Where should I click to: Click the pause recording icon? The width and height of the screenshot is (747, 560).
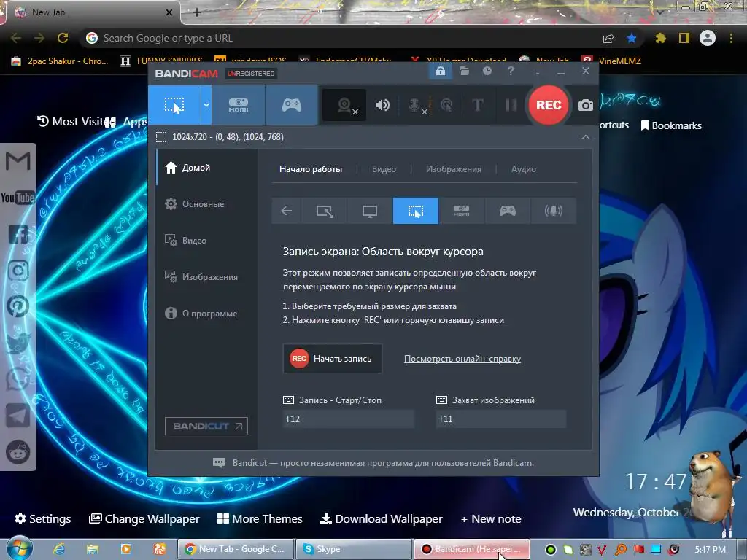pos(511,105)
